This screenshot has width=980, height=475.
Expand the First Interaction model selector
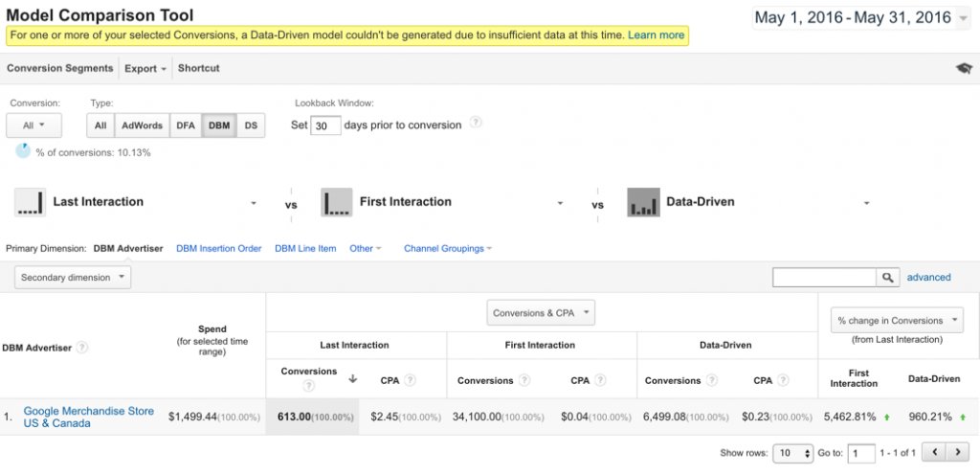(560, 202)
